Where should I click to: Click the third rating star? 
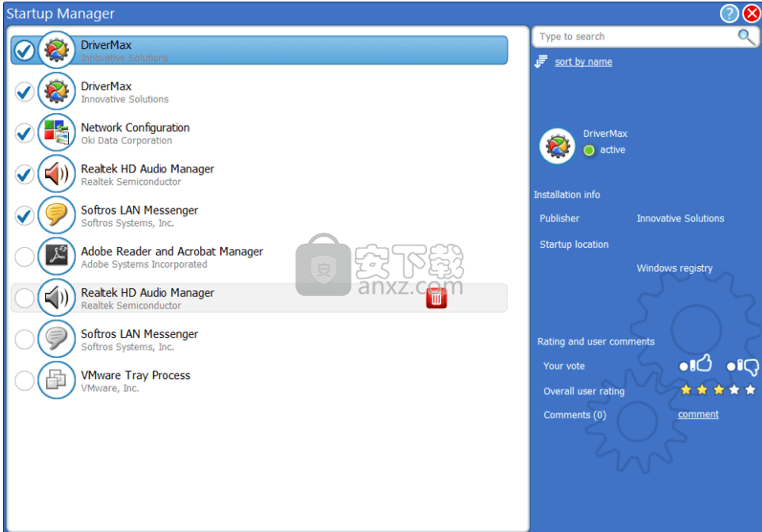718,389
